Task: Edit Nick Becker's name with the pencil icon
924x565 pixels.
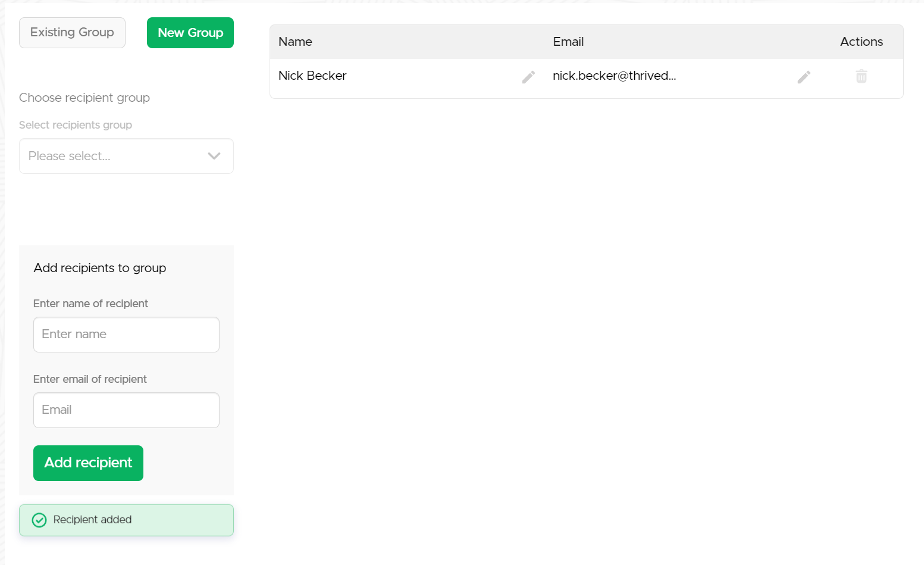Action: (528, 77)
